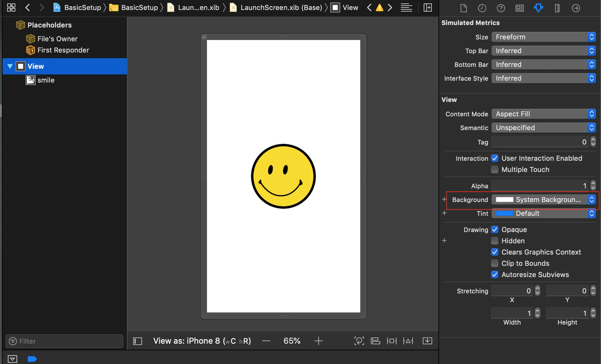Open the Top Bar dropdown
Image resolution: width=601 pixels, height=364 pixels.
coord(543,51)
